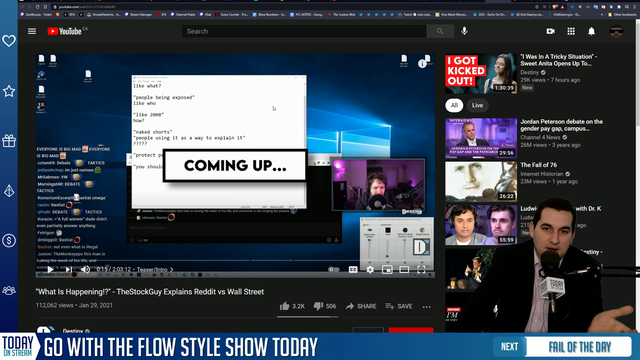Click the dollar sign icon in the left sidebar
Screen dimensions: 640x360
9,241
